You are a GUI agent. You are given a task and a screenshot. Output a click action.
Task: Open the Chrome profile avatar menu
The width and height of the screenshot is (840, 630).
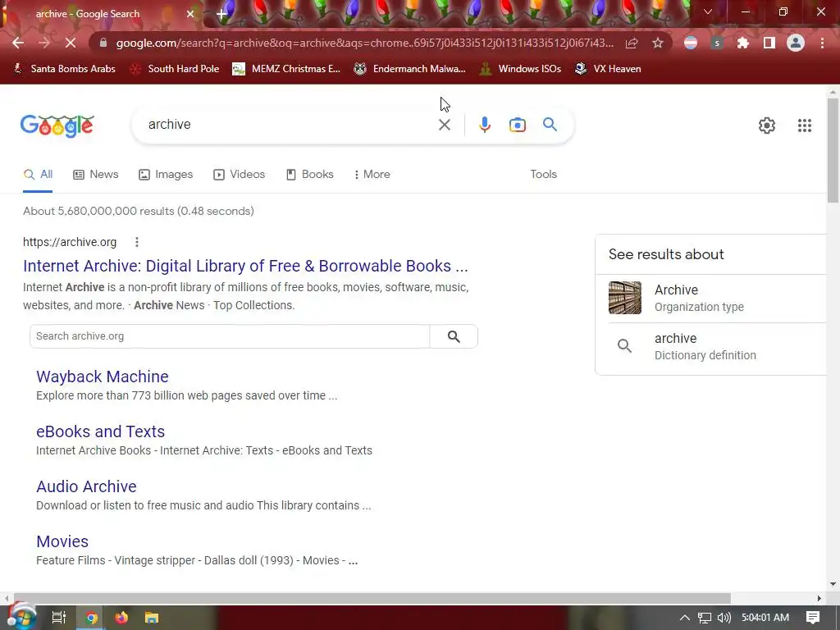tap(796, 43)
